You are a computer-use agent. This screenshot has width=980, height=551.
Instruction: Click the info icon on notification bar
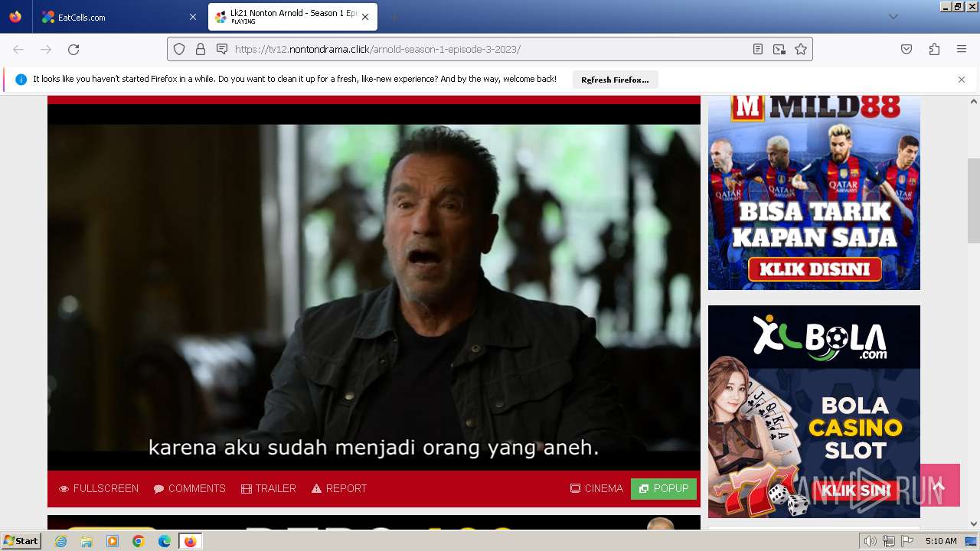(21, 80)
